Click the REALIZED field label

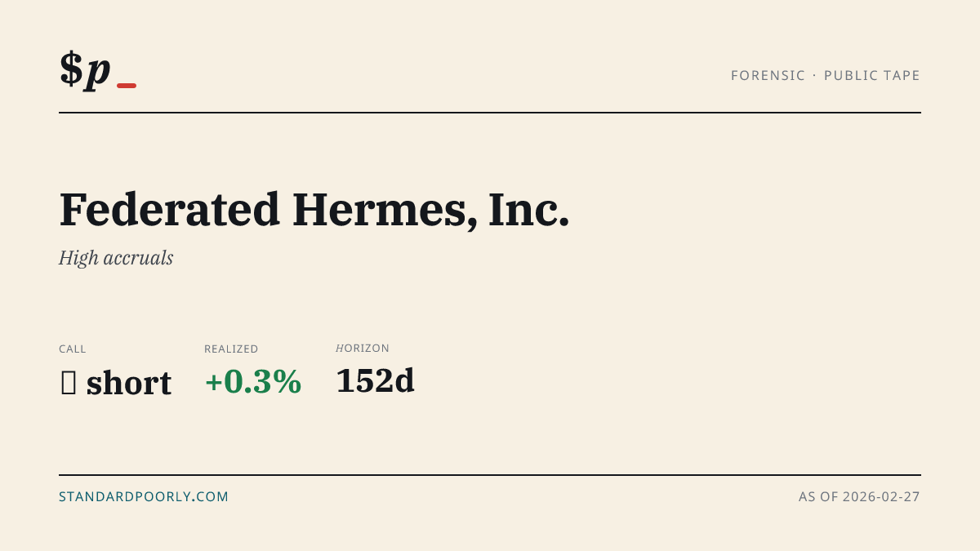231,349
